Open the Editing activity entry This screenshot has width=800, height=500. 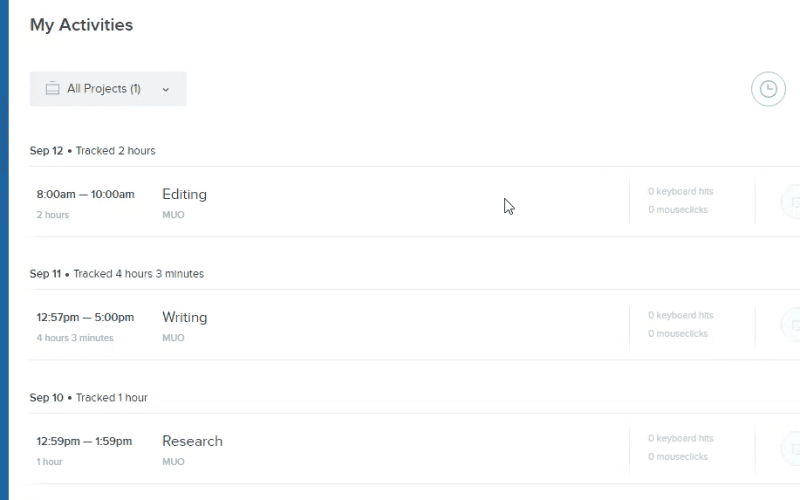pos(184,194)
